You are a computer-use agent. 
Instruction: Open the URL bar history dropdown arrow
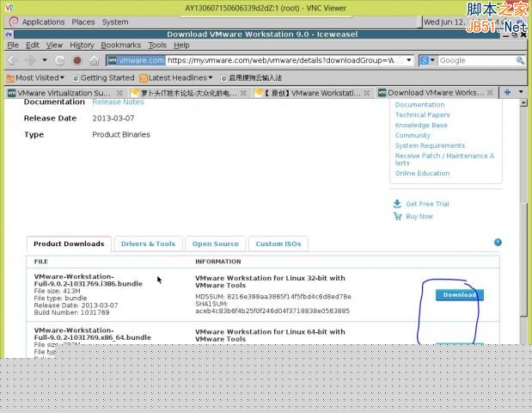tap(409, 60)
